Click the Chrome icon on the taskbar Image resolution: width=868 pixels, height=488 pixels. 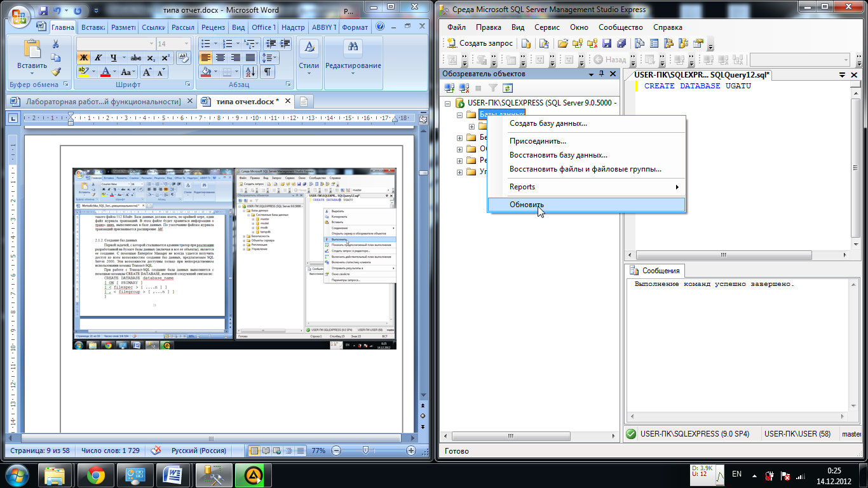[x=97, y=475]
